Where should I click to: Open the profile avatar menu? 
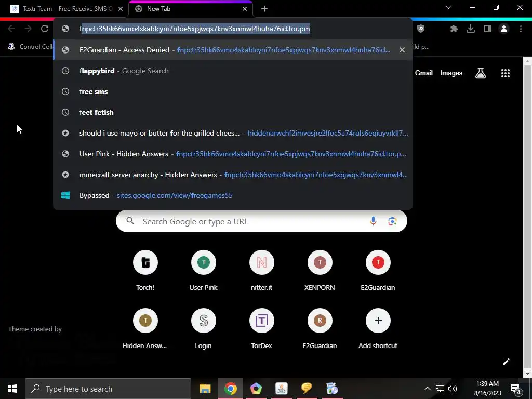504,29
